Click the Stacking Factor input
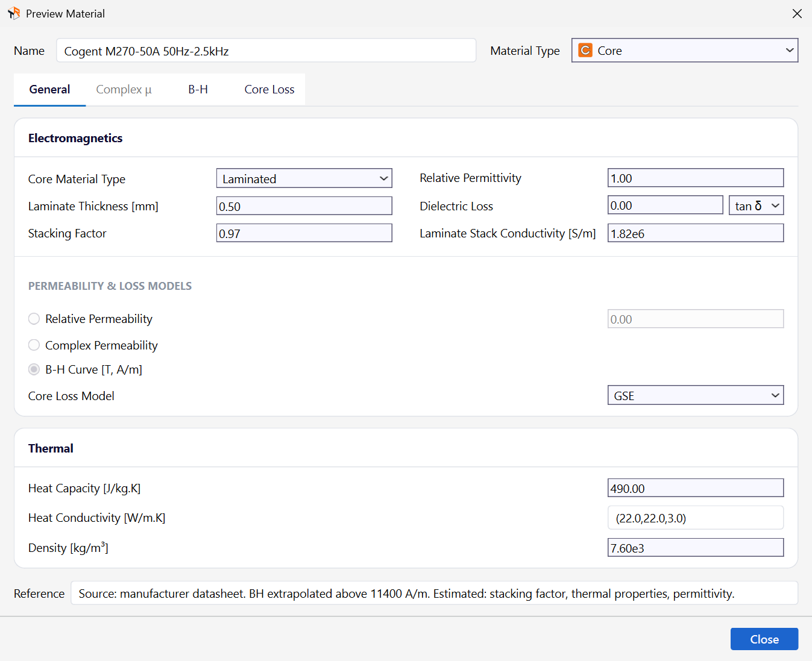 pos(304,233)
